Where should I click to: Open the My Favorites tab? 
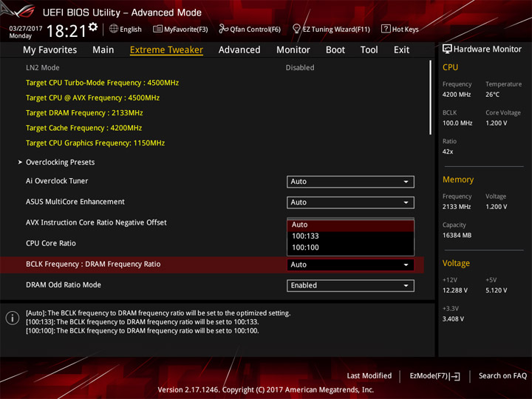(50, 50)
